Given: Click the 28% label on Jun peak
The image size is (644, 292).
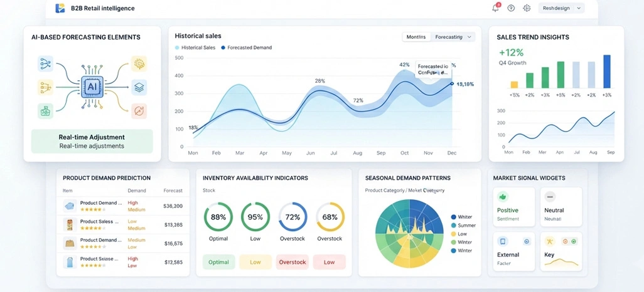Looking at the screenshot, I should (x=320, y=81).
